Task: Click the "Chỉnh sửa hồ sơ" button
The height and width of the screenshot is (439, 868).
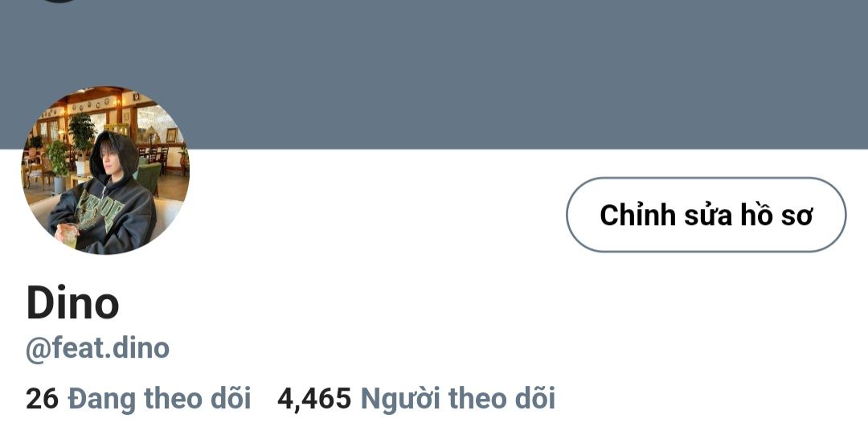Action: (x=706, y=215)
